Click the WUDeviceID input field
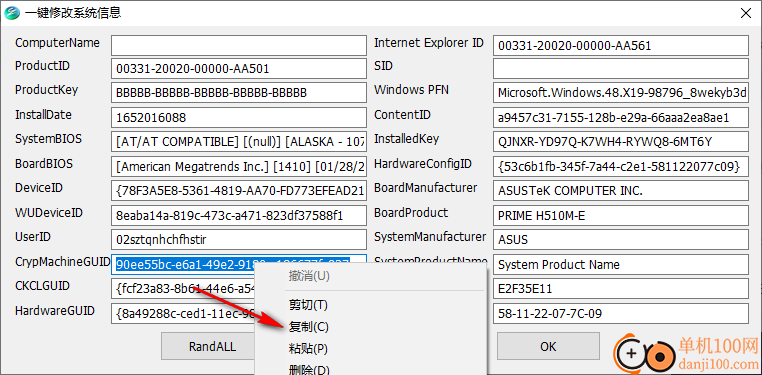The height and width of the screenshot is (375, 762). point(239,216)
